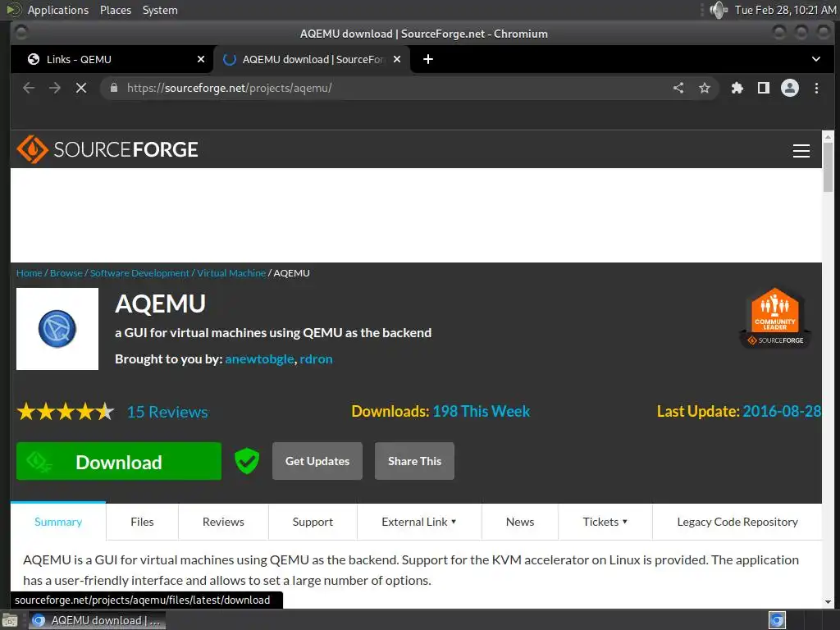Click the SourceForge logo
Screen dimensions: 840x630
(107, 149)
